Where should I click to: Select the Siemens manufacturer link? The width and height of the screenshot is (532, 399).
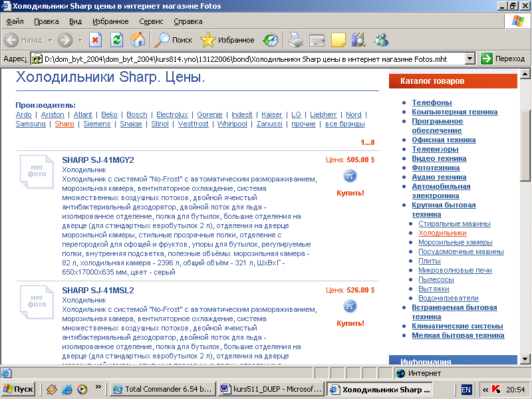click(96, 124)
